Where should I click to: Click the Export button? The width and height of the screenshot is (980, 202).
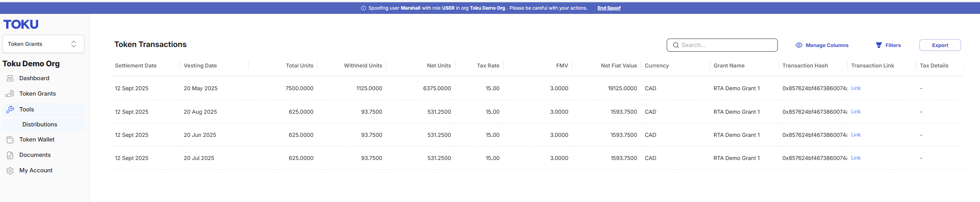tap(940, 45)
